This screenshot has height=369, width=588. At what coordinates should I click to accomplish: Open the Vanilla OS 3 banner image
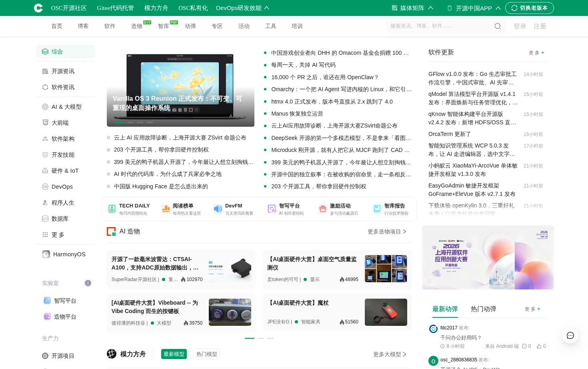pos(180,86)
